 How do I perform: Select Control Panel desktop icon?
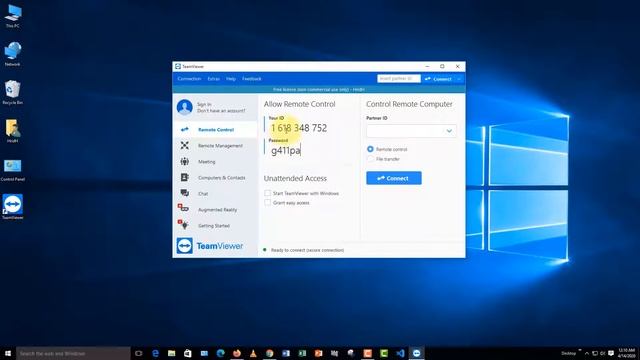(x=13, y=170)
